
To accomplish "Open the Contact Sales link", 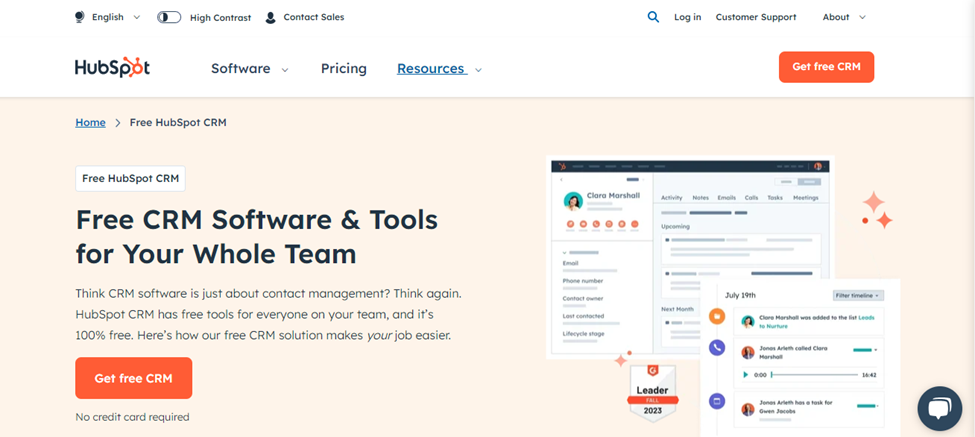I will [x=313, y=17].
